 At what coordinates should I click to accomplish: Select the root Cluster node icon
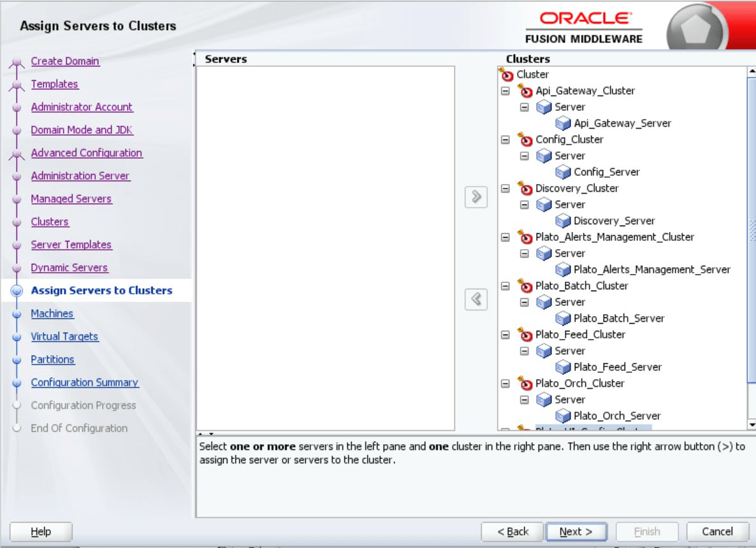pyautogui.click(x=506, y=74)
